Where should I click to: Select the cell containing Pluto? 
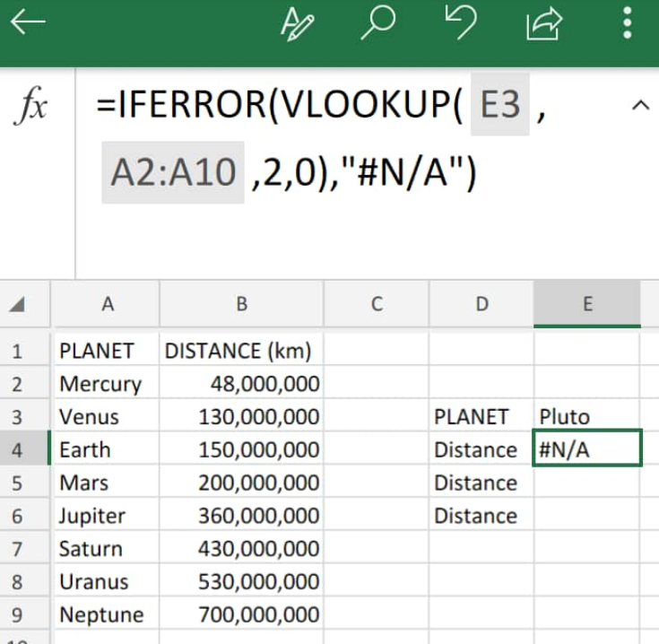pyautogui.click(x=586, y=416)
